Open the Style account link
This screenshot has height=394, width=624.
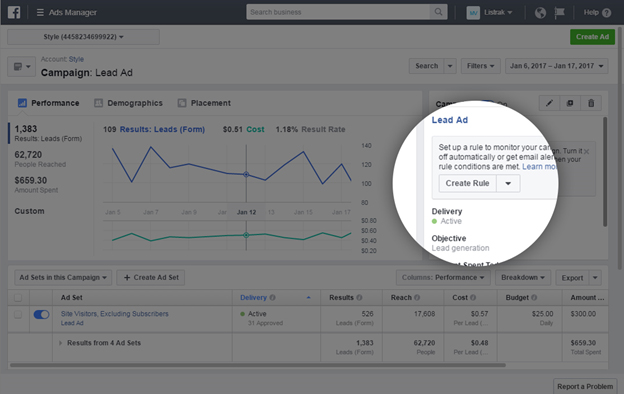(76, 59)
